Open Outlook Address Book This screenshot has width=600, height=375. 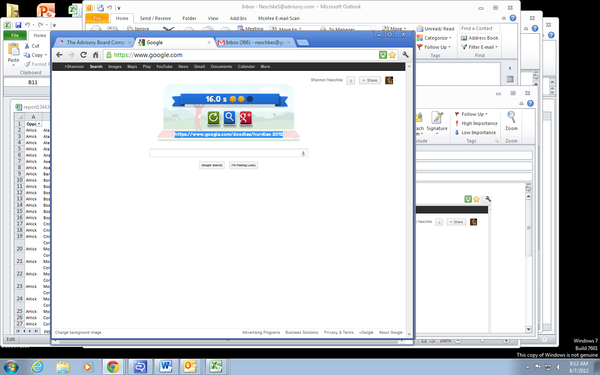479,38
